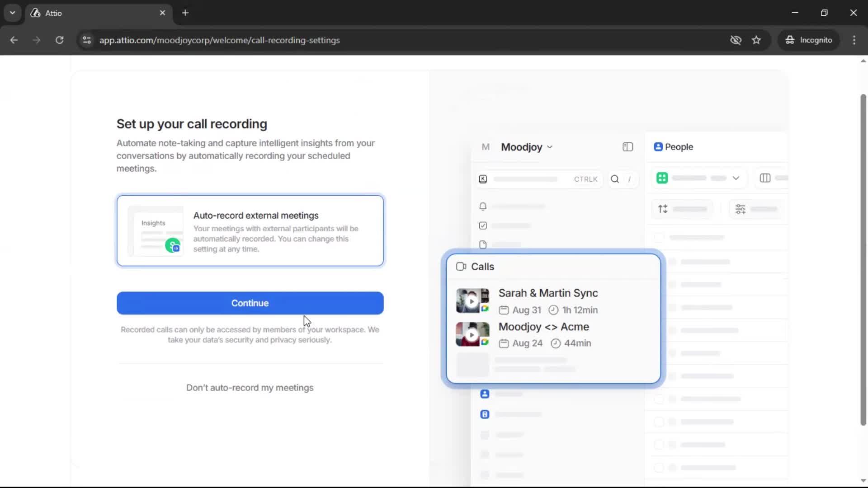Collapse the sidebar using the panel toggle icon
Viewport: 868px width, 488px height.
point(627,147)
